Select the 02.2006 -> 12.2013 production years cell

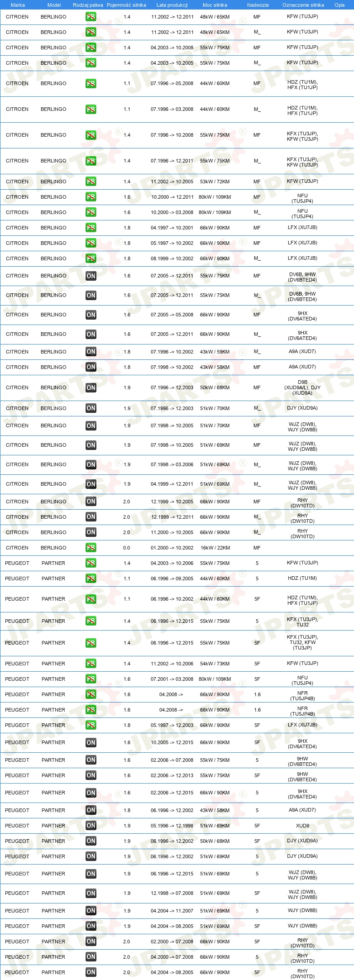(172, 775)
